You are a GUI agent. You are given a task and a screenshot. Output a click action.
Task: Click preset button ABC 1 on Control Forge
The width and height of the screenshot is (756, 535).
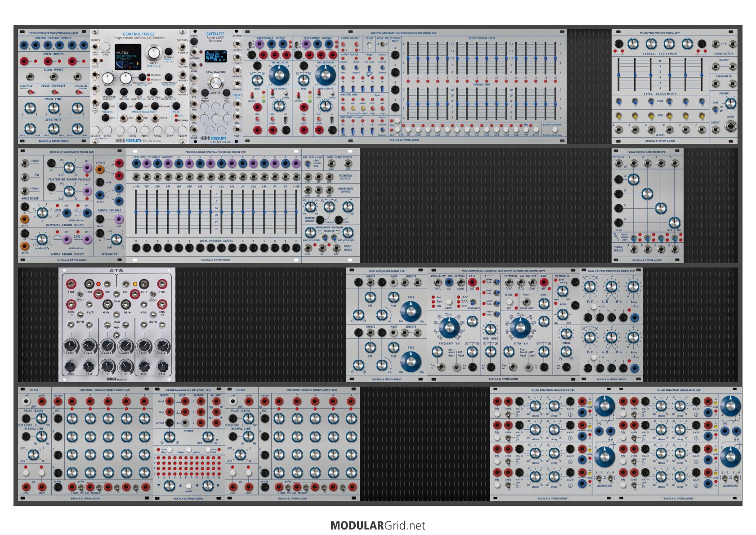pyautogui.click(x=95, y=130)
